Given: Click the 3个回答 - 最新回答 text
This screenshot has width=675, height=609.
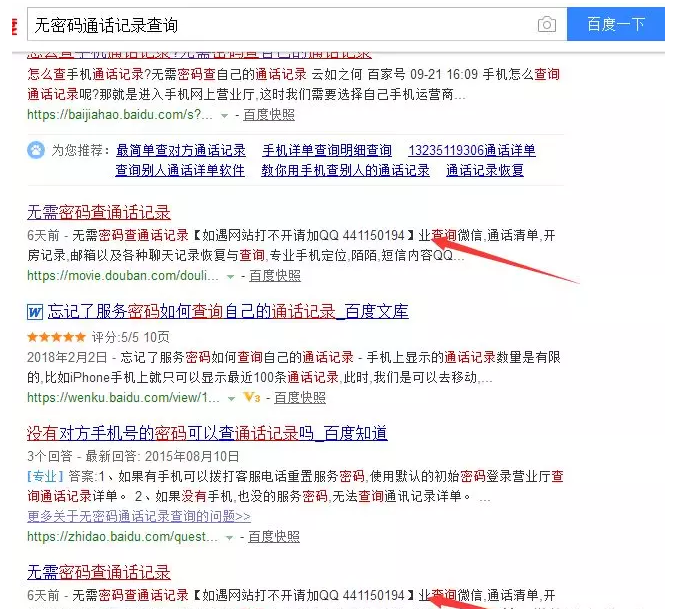Looking at the screenshot, I should pyautogui.click(x=133, y=456).
